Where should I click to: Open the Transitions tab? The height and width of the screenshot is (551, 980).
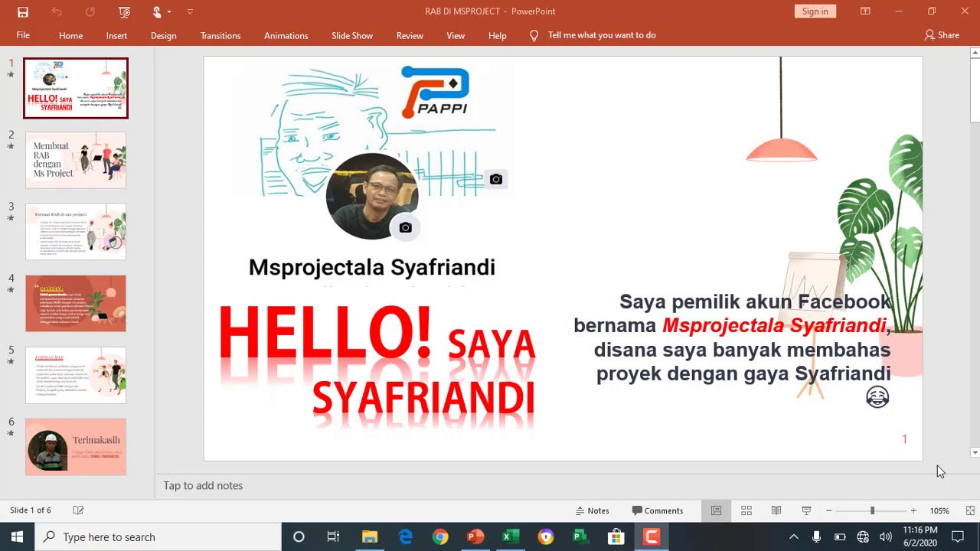(x=220, y=35)
